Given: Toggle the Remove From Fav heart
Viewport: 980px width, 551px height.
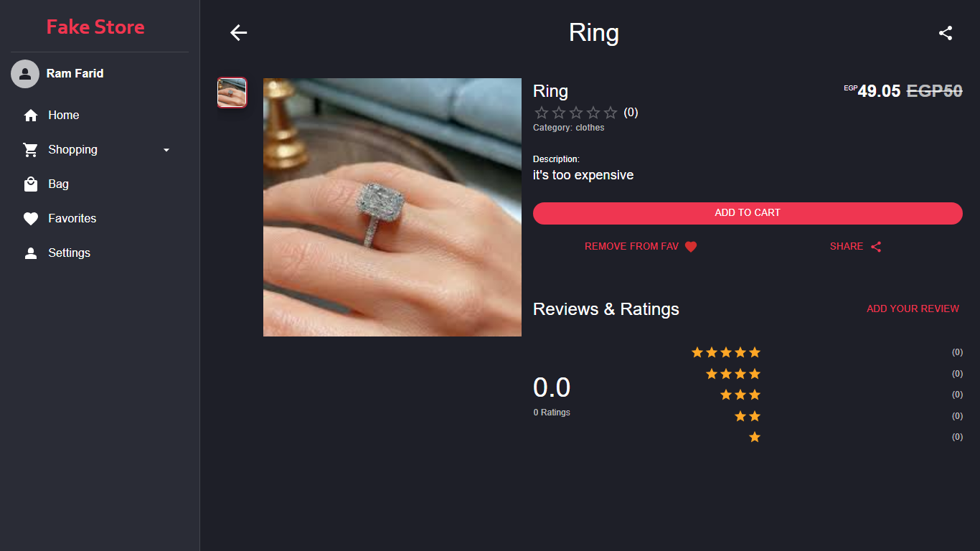Looking at the screenshot, I should [691, 247].
